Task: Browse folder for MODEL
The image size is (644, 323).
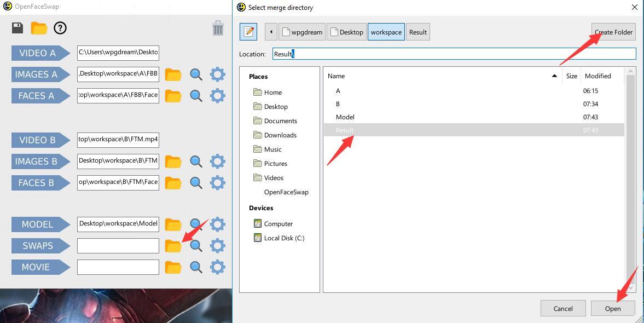Action: 173,224
